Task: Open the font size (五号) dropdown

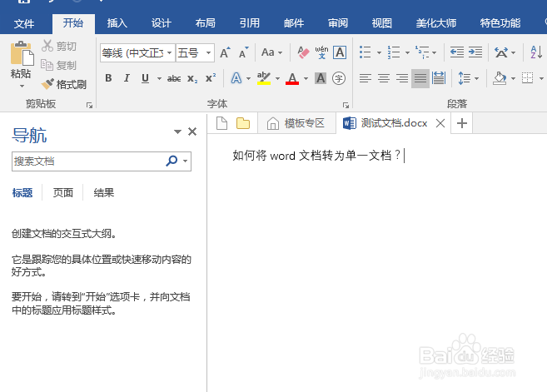Action: coord(209,53)
